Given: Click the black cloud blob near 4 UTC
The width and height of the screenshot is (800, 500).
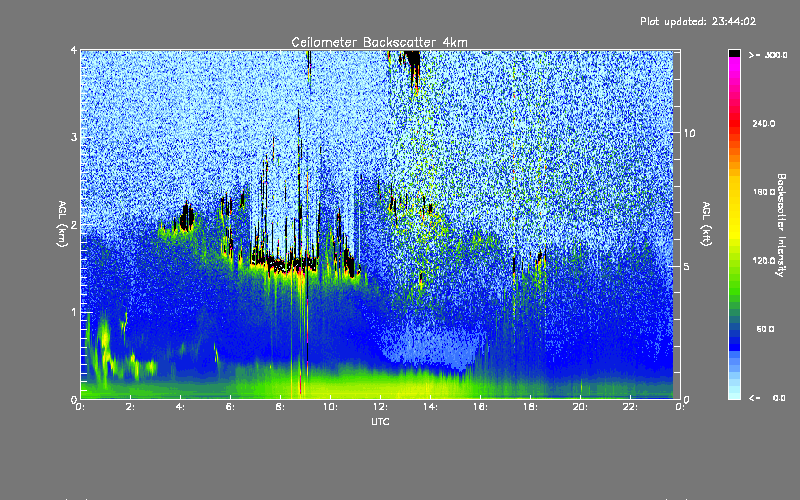Looking at the screenshot, I should tap(187, 217).
